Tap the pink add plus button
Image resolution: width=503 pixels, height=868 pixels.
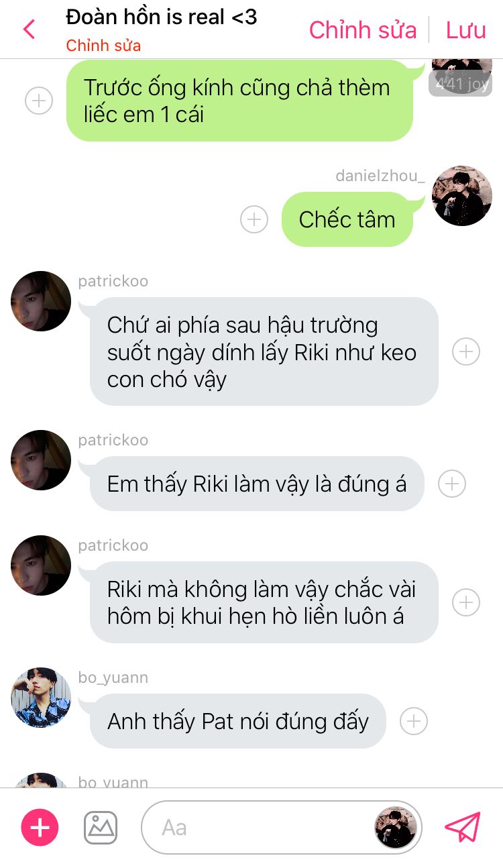(40, 828)
